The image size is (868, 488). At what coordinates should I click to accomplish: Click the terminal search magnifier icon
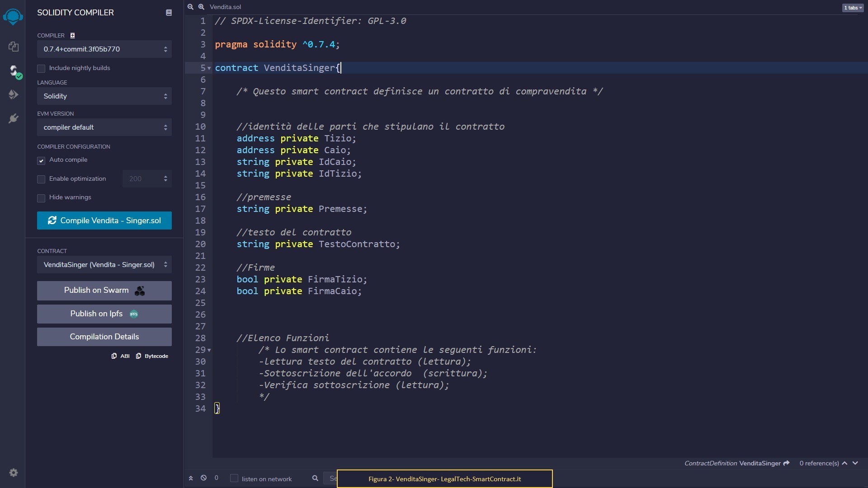(x=315, y=478)
